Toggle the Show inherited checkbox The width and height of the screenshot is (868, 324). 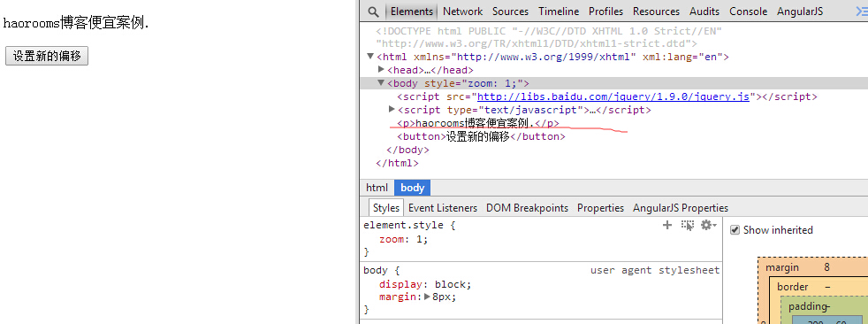[735, 229]
